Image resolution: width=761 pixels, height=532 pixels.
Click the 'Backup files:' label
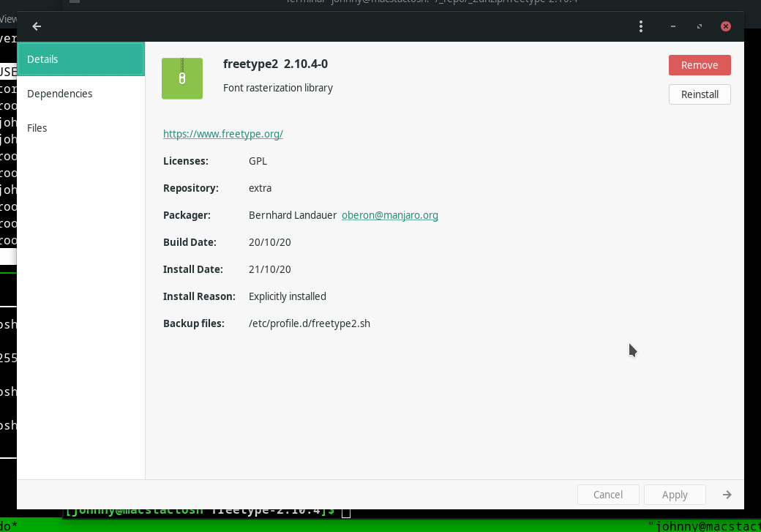click(194, 323)
